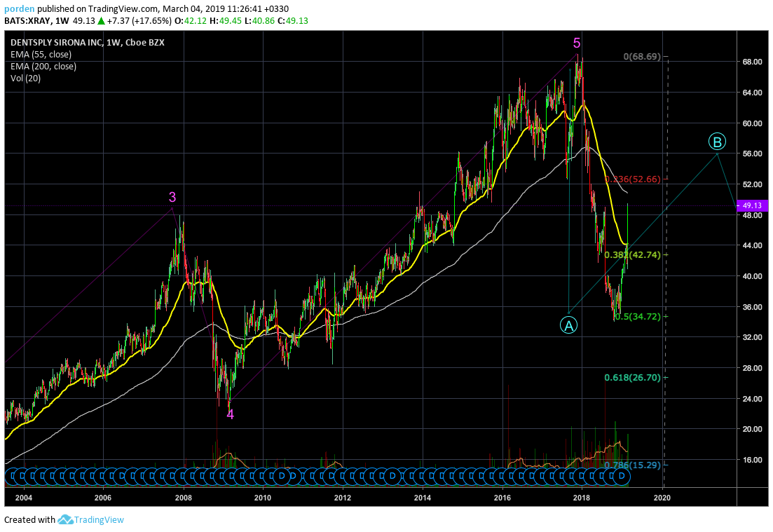Click the C:49.13 close value
The image size is (773, 532).
point(293,21)
